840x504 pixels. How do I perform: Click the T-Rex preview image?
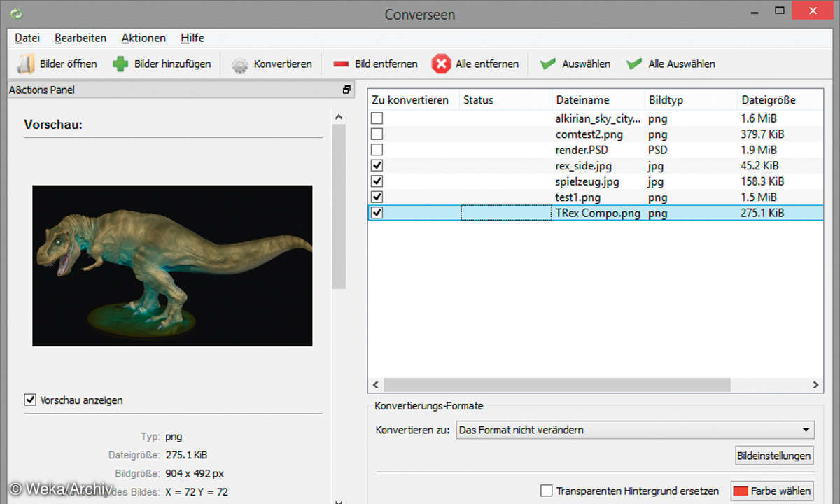point(172,266)
